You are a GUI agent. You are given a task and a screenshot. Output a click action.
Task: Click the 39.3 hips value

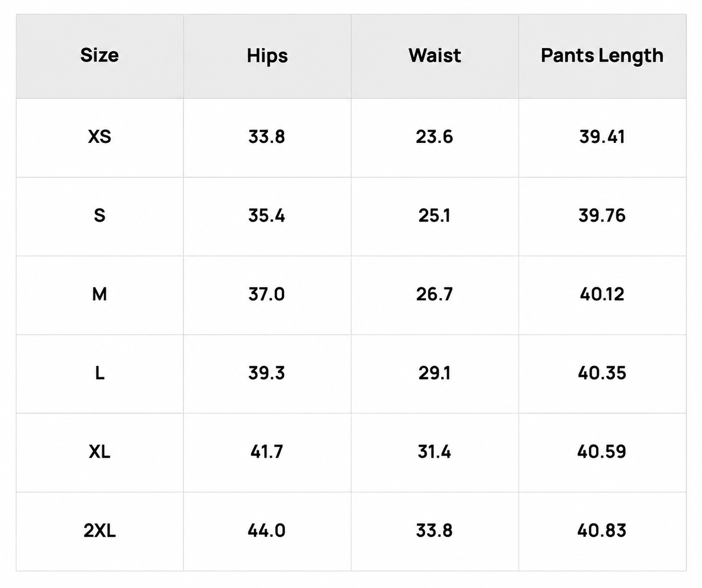(x=267, y=373)
